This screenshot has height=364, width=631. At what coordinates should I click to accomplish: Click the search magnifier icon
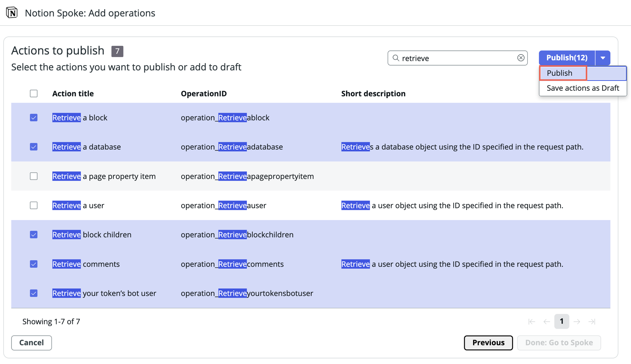(396, 58)
